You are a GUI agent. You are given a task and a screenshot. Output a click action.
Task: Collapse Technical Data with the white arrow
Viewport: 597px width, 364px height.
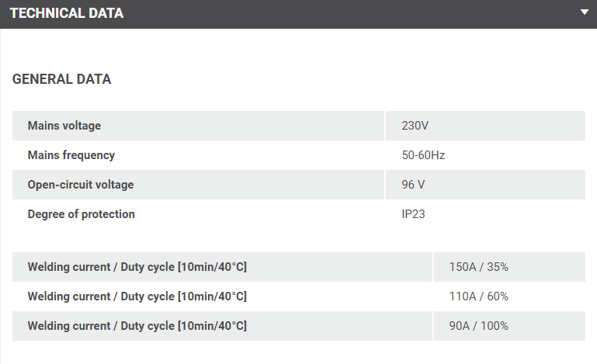coord(583,12)
